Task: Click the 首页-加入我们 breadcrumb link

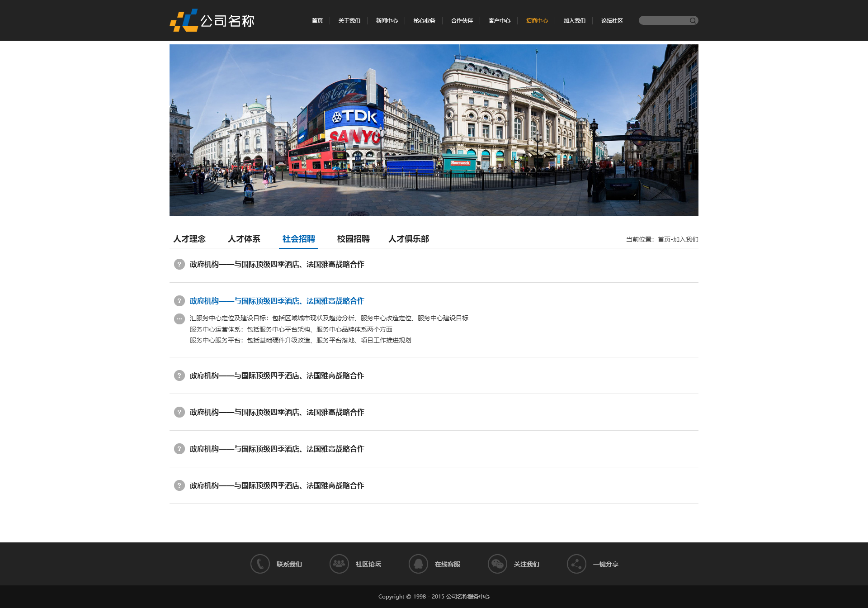Action: [x=678, y=239]
